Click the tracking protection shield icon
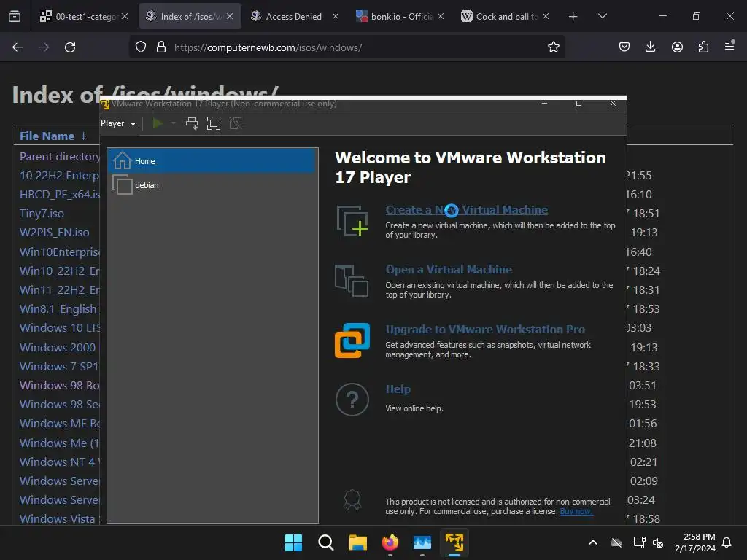 click(141, 47)
